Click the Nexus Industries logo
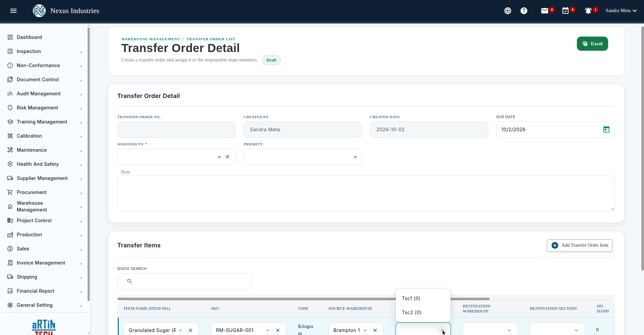Viewport: 644px width, 335px height. 39,11
